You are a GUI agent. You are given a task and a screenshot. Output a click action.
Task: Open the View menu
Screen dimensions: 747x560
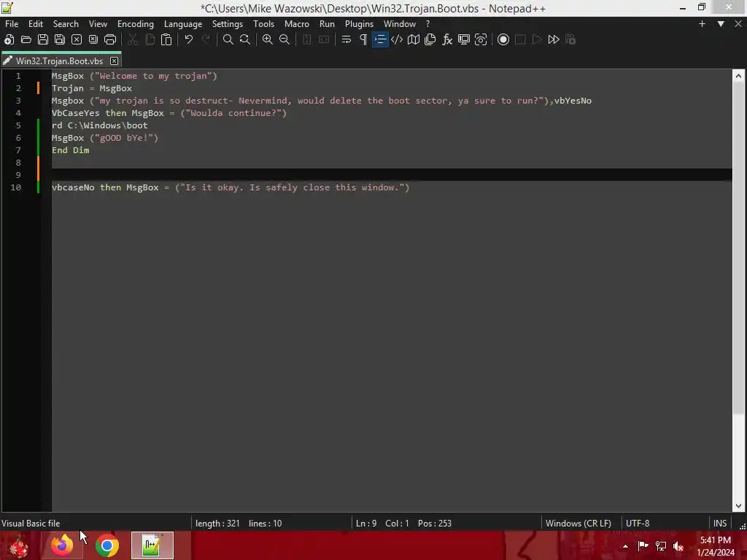pyautogui.click(x=98, y=24)
